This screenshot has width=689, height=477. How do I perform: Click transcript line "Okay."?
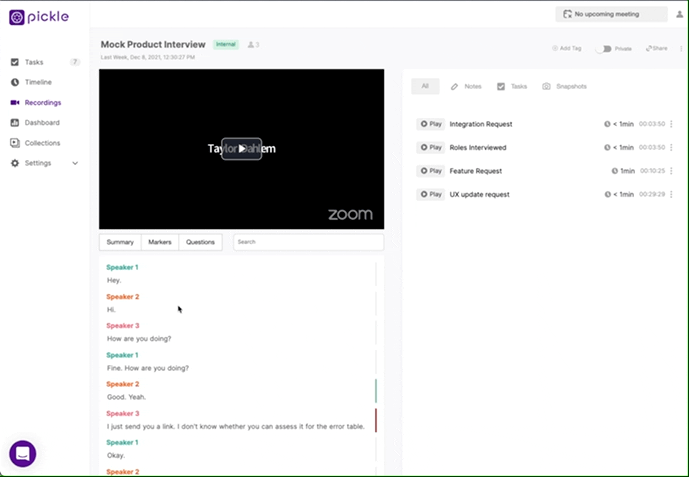click(x=116, y=455)
